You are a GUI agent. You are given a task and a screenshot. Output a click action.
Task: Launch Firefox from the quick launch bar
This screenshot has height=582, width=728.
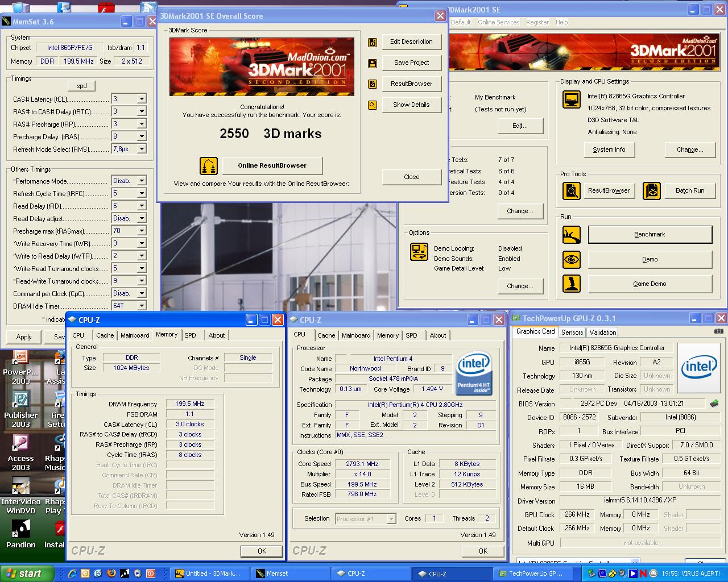(111, 573)
